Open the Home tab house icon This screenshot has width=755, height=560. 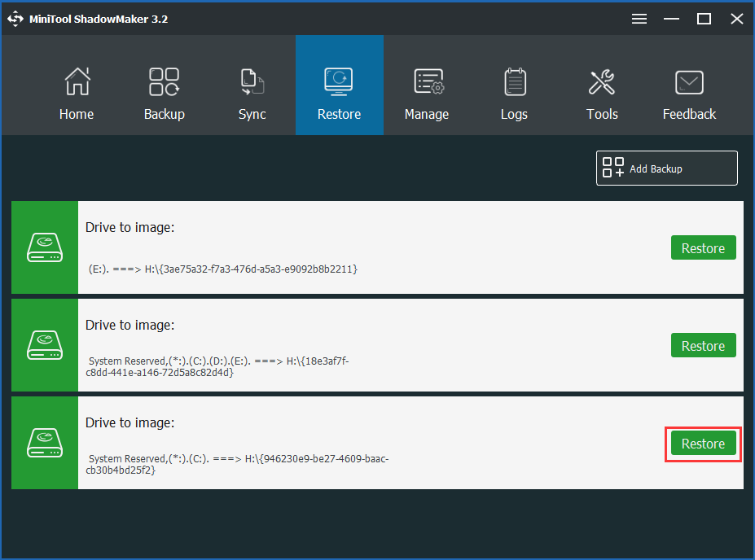pyautogui.click(x=77, y=81)
